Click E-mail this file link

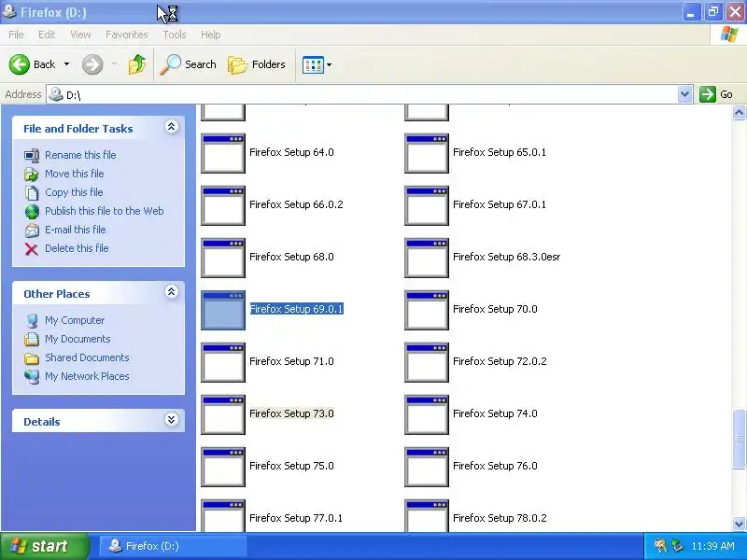click(76, 229)
